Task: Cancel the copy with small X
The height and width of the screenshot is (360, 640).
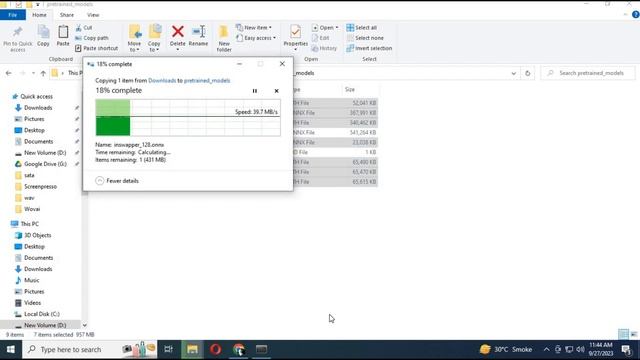Action: tap(276, 91)
